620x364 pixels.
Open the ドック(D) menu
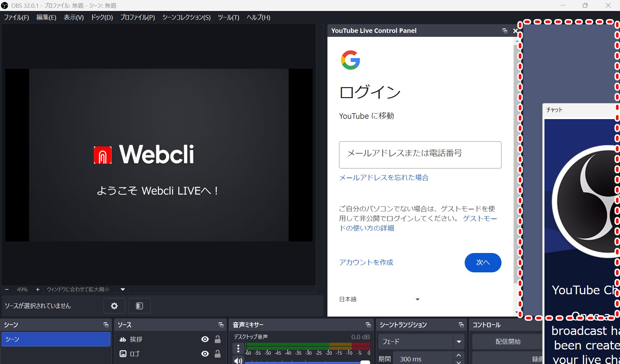click(x=102, y=17)
